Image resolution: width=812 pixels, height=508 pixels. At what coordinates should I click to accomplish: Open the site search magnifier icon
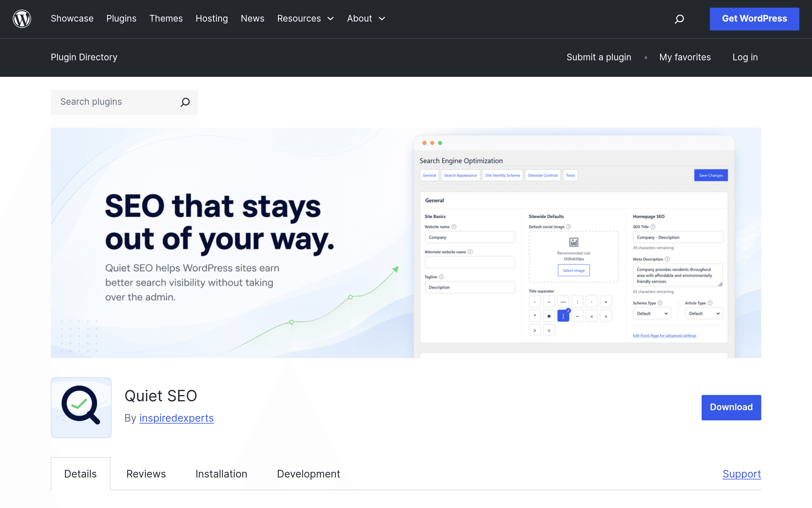tap(679, 19)
